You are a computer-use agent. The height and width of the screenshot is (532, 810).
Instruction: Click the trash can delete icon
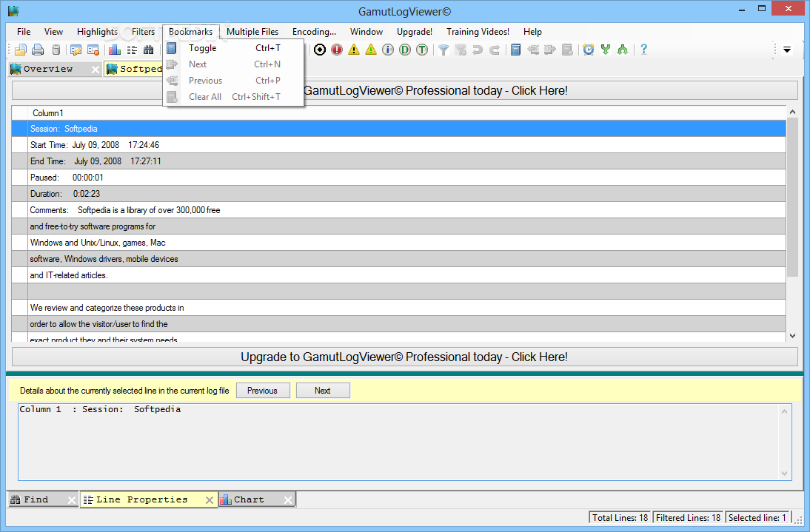click(56, 50)
